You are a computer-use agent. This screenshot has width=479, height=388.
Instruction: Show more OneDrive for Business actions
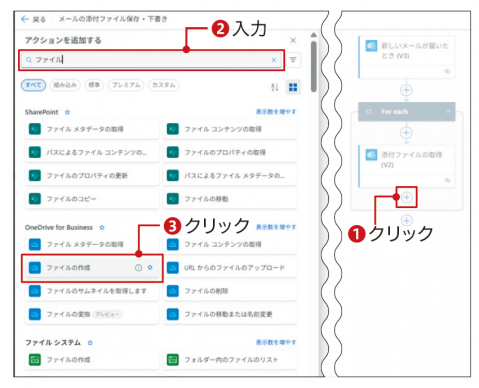pos(276,227)
